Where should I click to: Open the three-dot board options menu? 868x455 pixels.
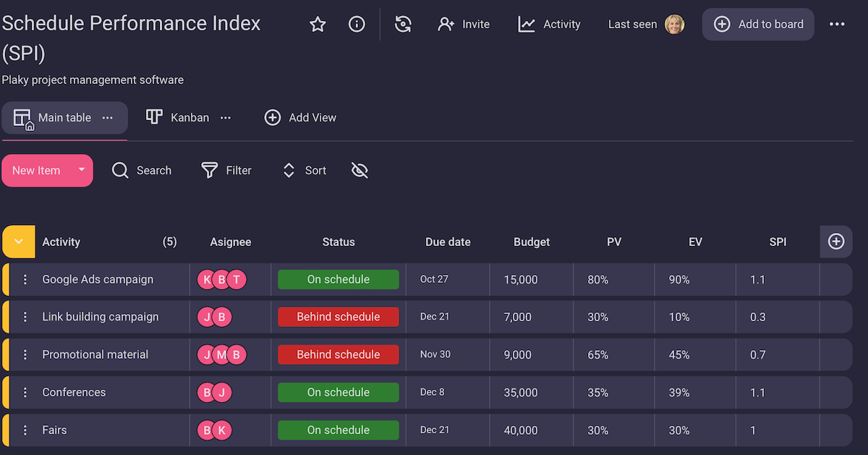click(x=837, y=25)
